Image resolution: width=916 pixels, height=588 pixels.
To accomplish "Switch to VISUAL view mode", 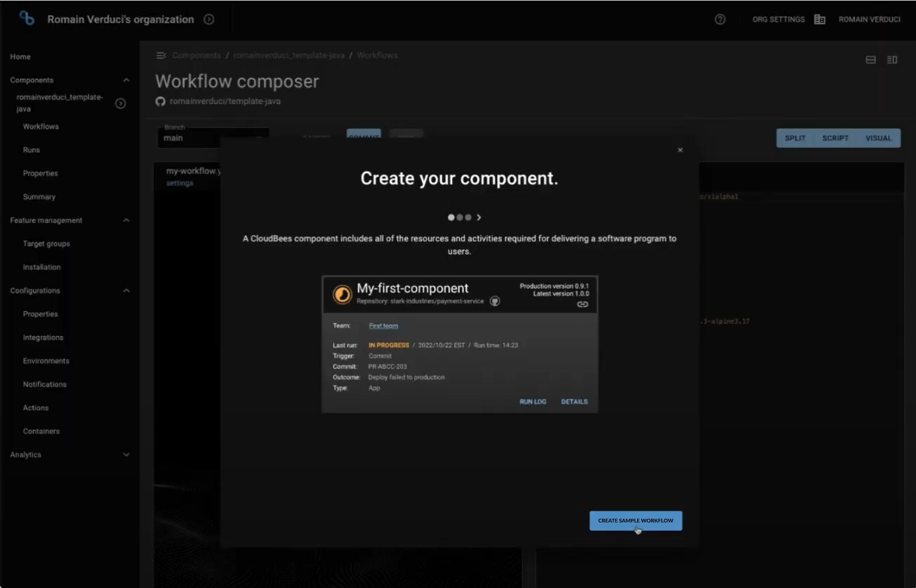I will coord(879,138).
